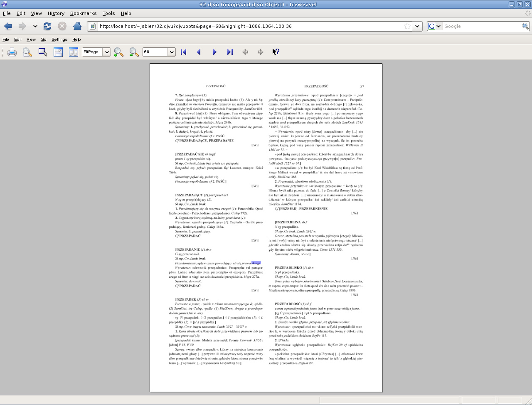The height and width of the screenshot is (405, 532).
Task: Click the Google search input field
Action: tap(482, 26)
